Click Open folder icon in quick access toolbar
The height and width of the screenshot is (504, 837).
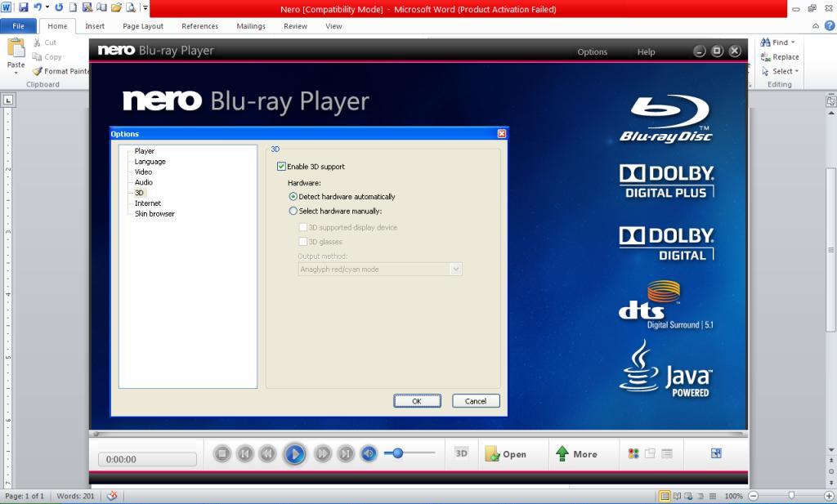pos(116,7)
